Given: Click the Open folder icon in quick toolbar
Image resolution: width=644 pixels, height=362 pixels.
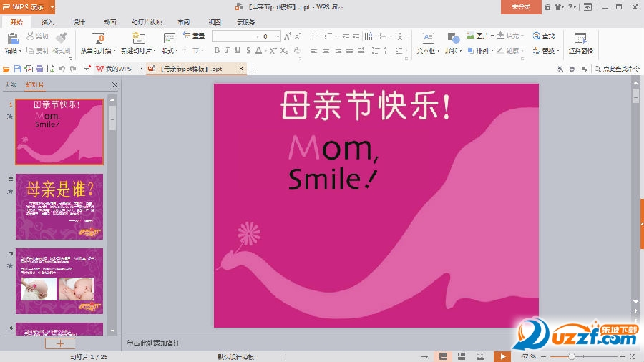Looking at the screenshot, I should (x=6, y=69).
